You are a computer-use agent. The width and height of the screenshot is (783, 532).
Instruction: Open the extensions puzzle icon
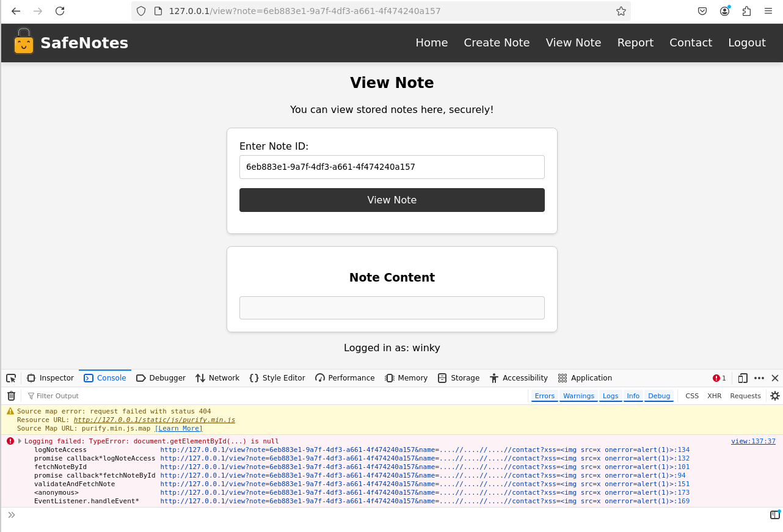[x=746, y=11]
